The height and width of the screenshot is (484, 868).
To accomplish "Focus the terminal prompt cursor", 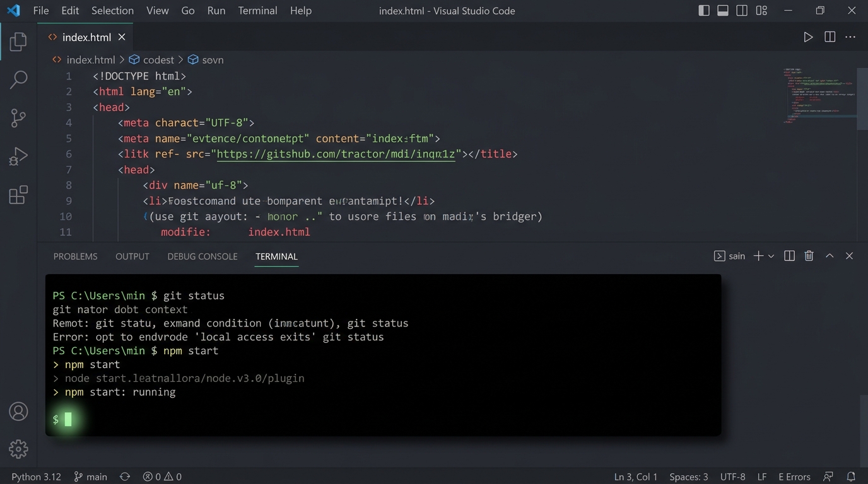I will click(x=68, y=419).
